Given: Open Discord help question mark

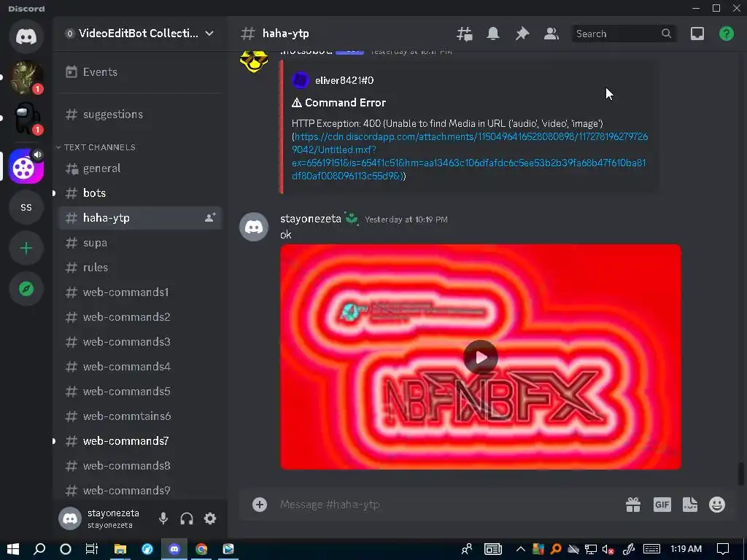Looking at the screenshot, I should click(727, 34).
